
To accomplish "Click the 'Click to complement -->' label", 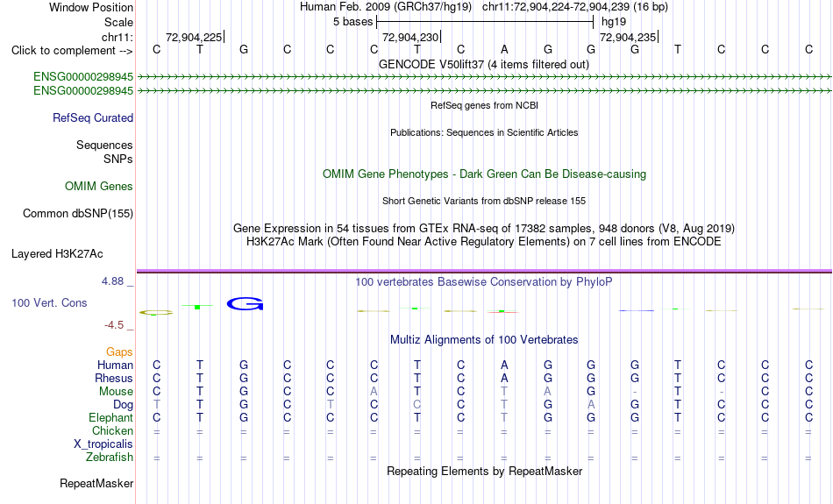I will coord(72,51).
